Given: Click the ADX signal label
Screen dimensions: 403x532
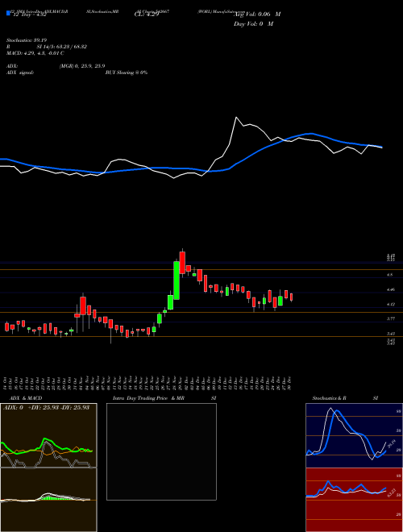Looking at the screenshot, I should pos(19,73).
